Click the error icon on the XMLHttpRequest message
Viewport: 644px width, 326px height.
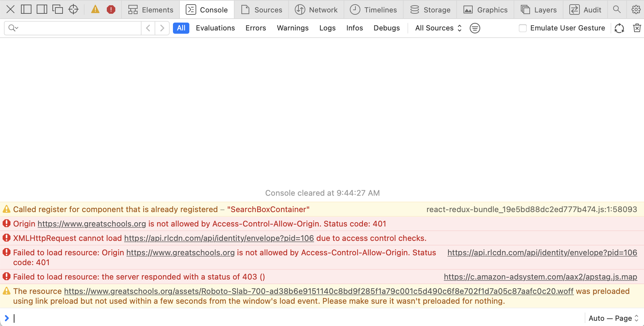[7, 238]
